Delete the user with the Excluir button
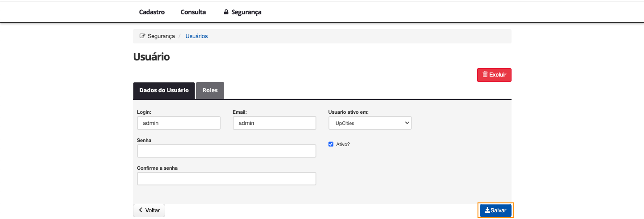This screenshot has width=644, height=219. [x=494, y=75]
